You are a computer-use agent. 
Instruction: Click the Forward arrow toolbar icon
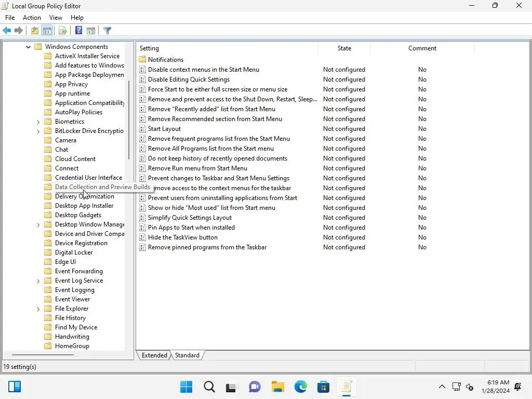19,31
